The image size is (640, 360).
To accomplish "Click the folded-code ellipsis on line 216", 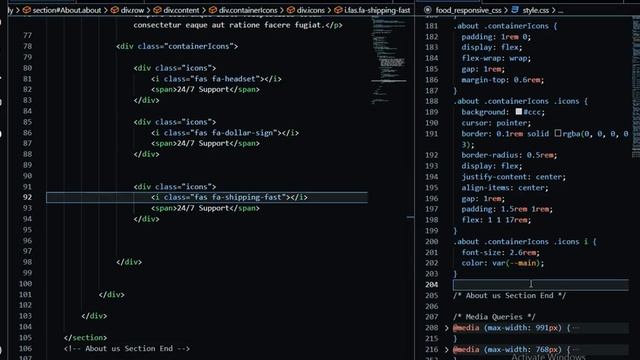I will pos(576,349).
